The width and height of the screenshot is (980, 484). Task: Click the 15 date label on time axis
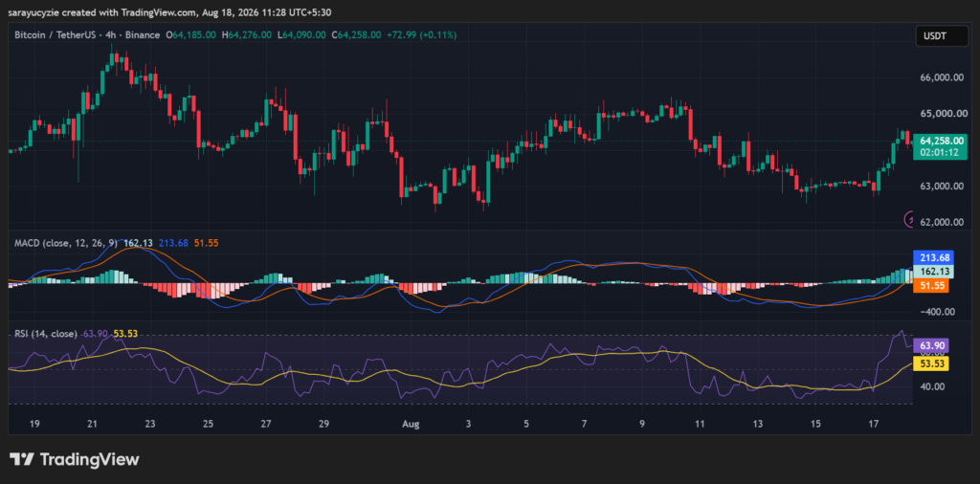[x=815, y=424]
